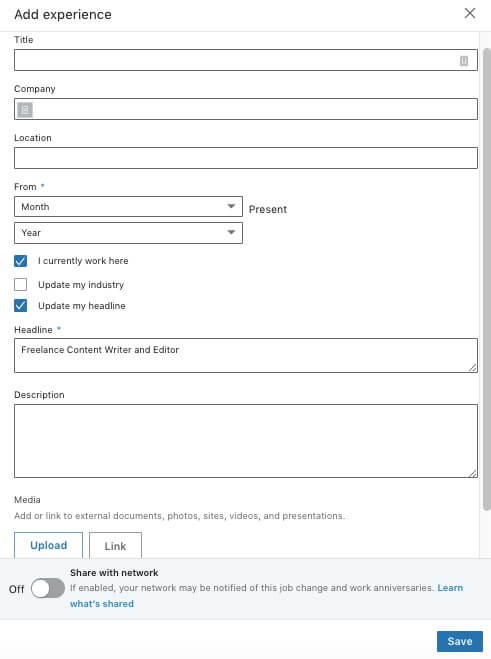
Task: Click the Month dropdown arrow
Action: (x=231, y=206)
